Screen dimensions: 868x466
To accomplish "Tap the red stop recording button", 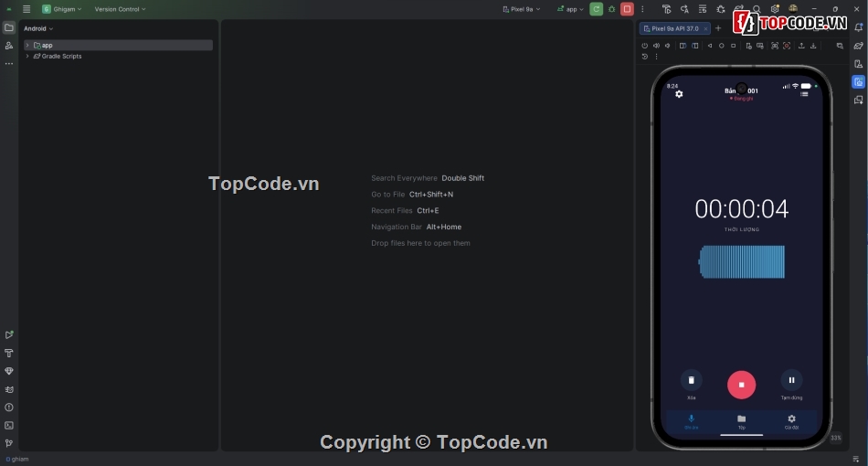I will 741,385.
